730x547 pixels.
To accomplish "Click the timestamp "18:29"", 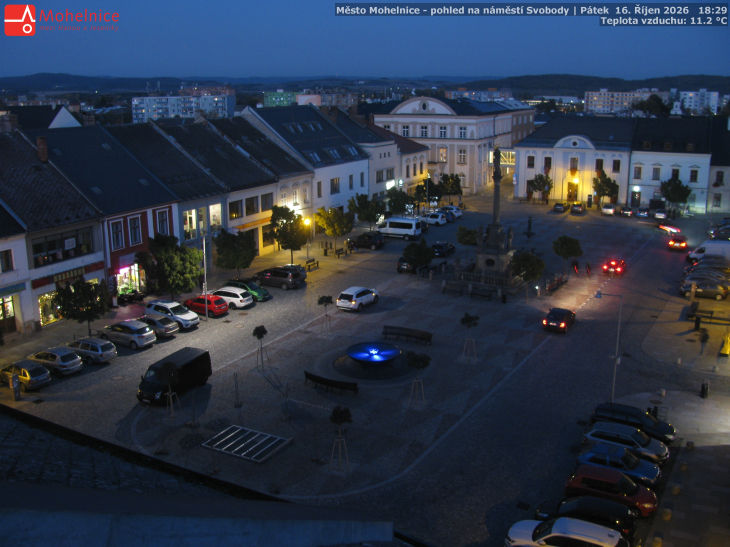I will pos(712,10).
